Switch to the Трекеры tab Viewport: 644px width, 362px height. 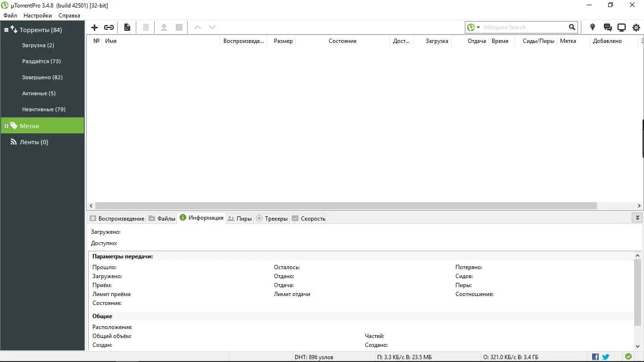click(276, 218)
